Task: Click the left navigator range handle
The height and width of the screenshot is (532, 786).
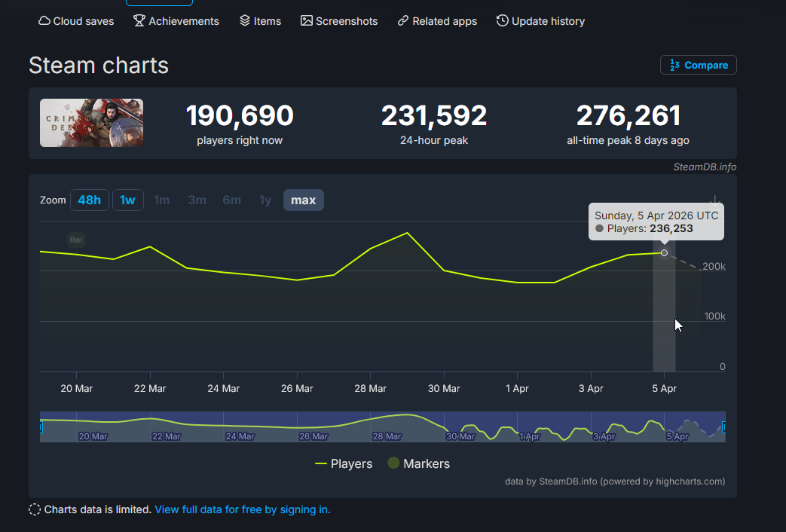Action: (41, 427)
